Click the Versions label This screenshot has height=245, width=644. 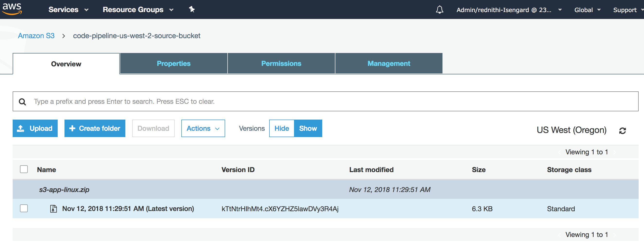252,128
